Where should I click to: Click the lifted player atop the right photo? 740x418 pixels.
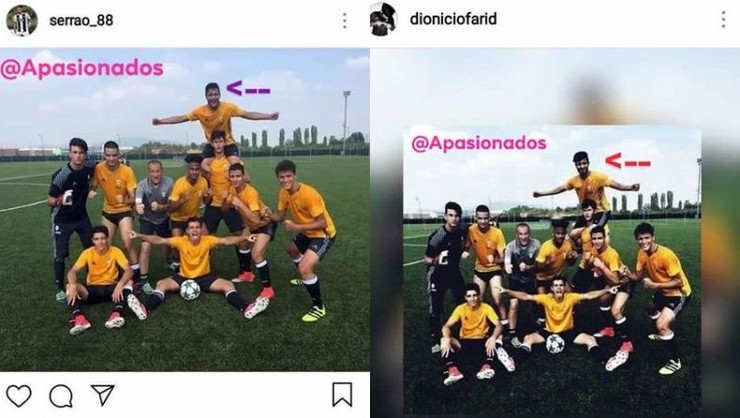587,184
